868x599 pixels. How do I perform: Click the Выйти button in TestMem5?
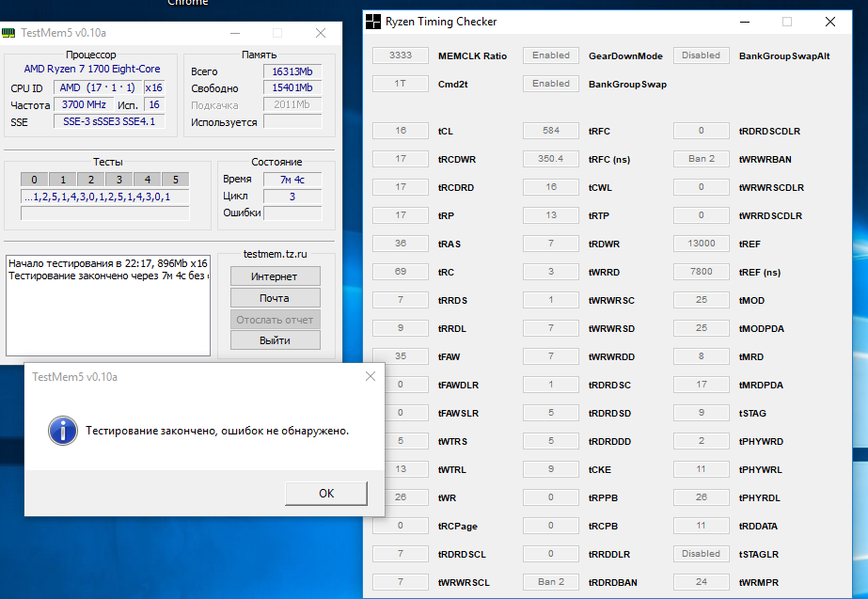tap(276, 339)
